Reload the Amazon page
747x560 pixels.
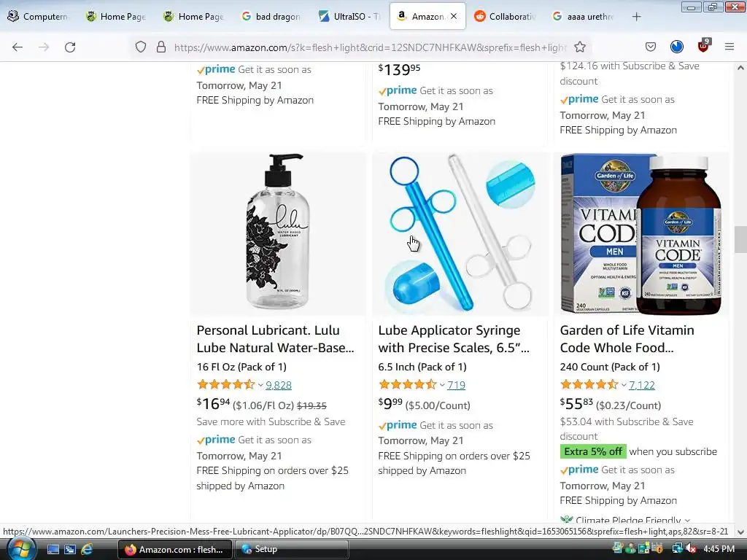(70, 47)
